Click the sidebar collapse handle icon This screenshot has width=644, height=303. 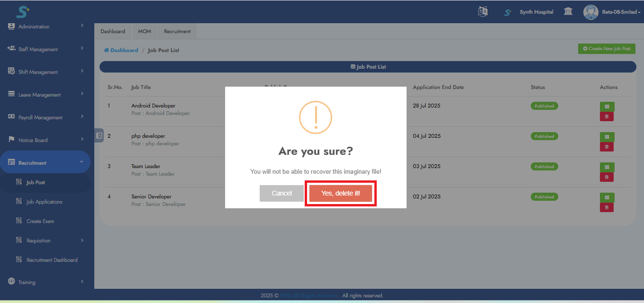(x=99, y=136)
